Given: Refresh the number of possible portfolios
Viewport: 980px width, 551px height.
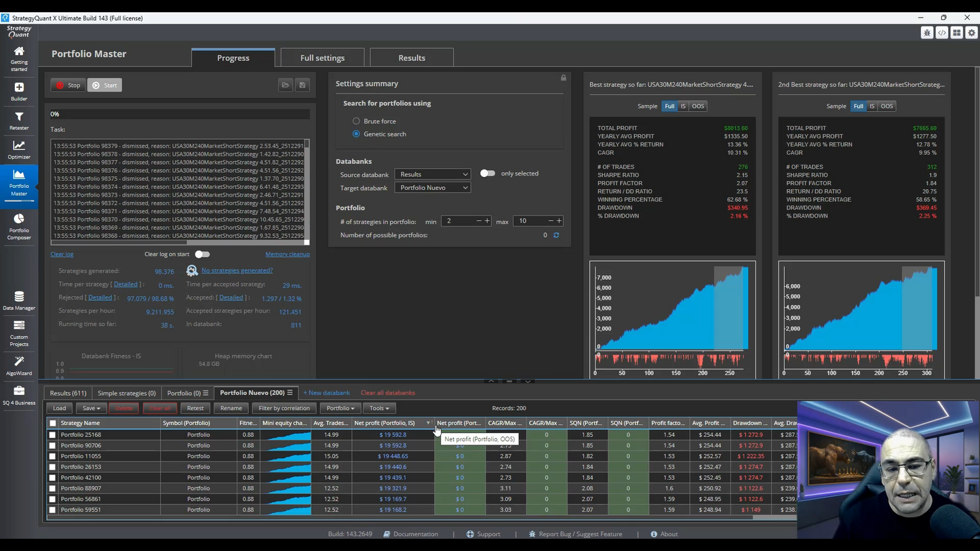Looking at the screenshot, I should tap(556, 235).
